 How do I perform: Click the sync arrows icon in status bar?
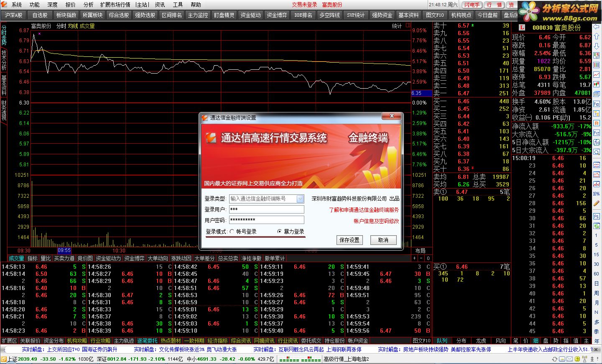point(555,359)
